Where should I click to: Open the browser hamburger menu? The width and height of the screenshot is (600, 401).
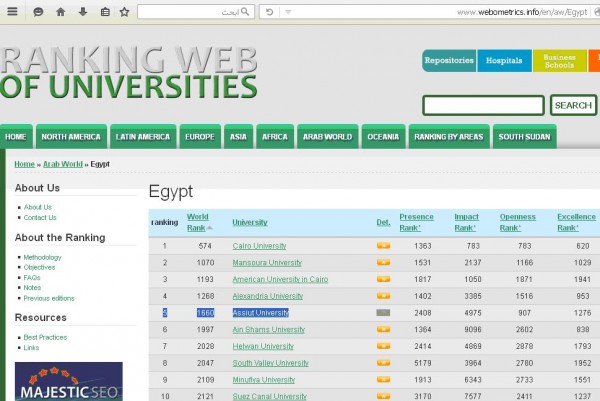pos(13,12)
